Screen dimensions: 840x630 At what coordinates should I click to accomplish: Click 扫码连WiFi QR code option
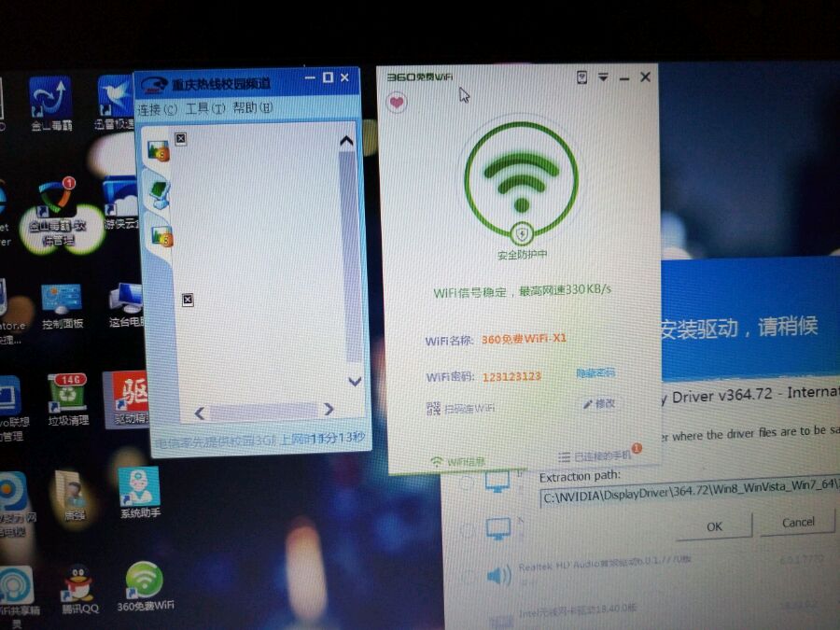pyautogui.click(x=460, y=409)
